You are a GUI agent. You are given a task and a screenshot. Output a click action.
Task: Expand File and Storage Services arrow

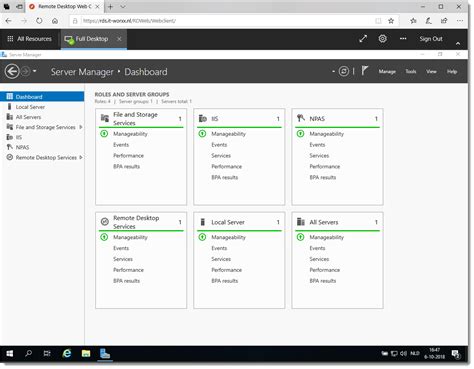[81, 127]
